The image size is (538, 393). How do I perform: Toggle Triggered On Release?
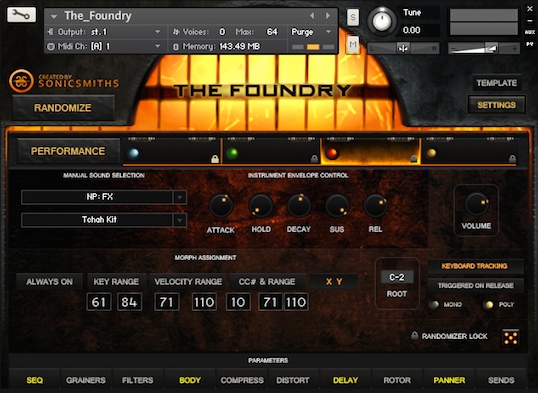tap(475, 286)
